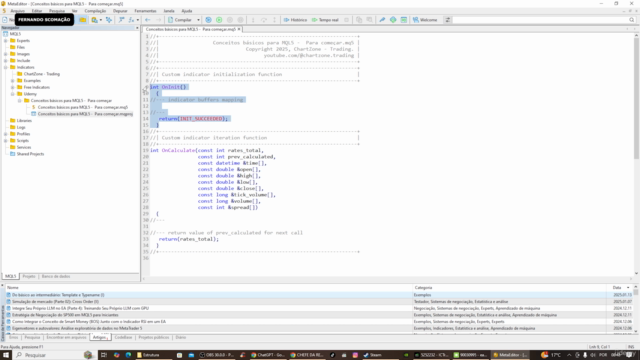640x360 pixels.
Task: Click the search magnifier icon top right
Action: (632, 20)
